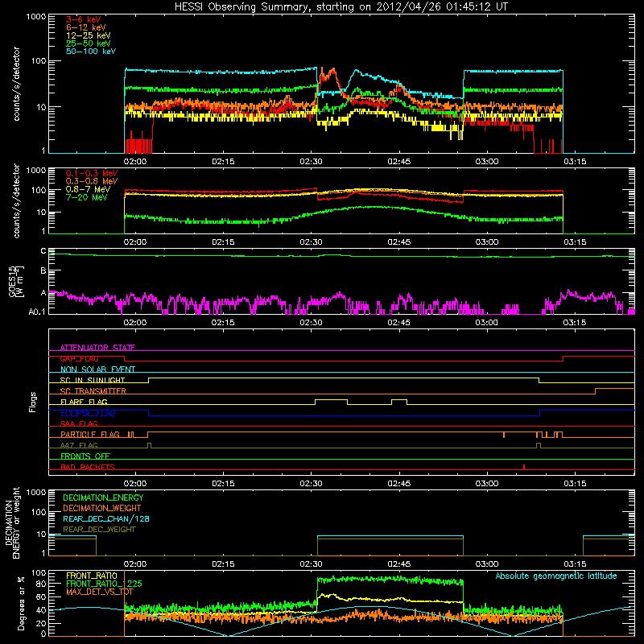Click the AAZ_FLAG label

coord(79,445)
